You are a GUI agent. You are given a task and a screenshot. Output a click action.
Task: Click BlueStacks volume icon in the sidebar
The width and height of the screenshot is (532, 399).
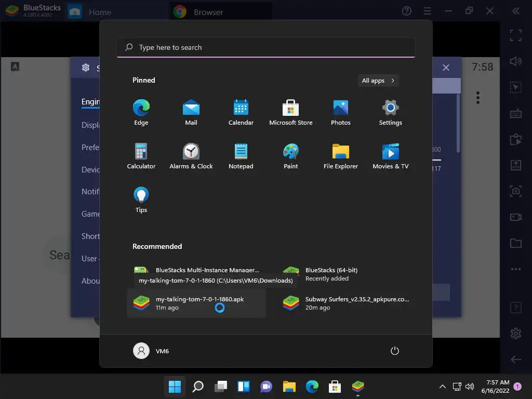coord(516,61)
